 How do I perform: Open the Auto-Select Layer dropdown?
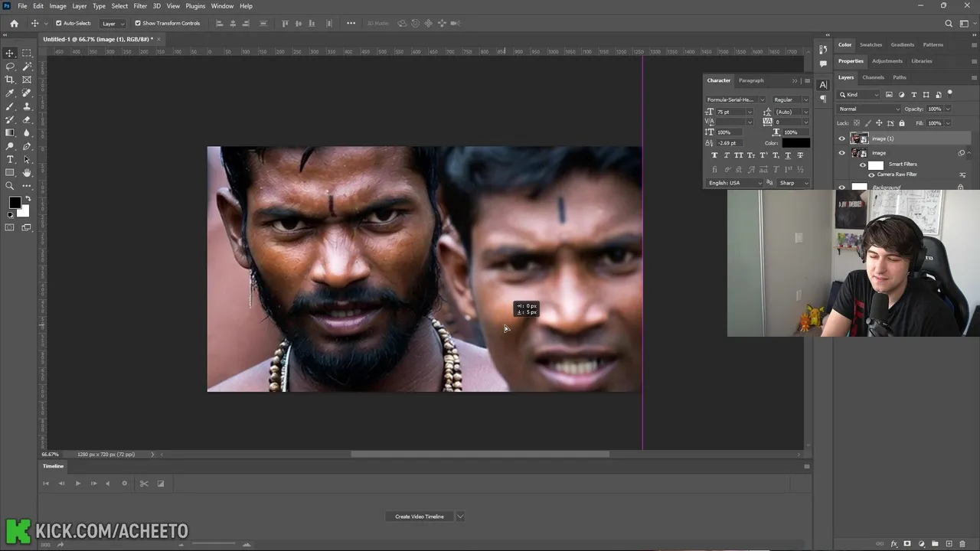[114, 23]
